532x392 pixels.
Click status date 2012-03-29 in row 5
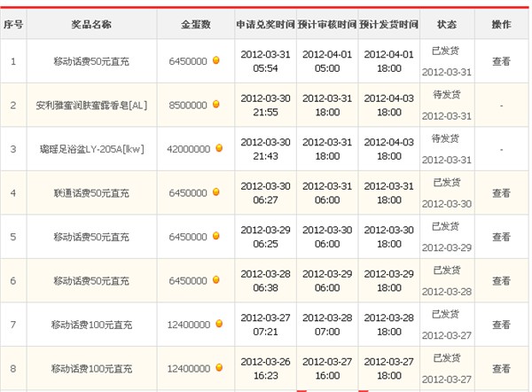click(x=447, y=247)
